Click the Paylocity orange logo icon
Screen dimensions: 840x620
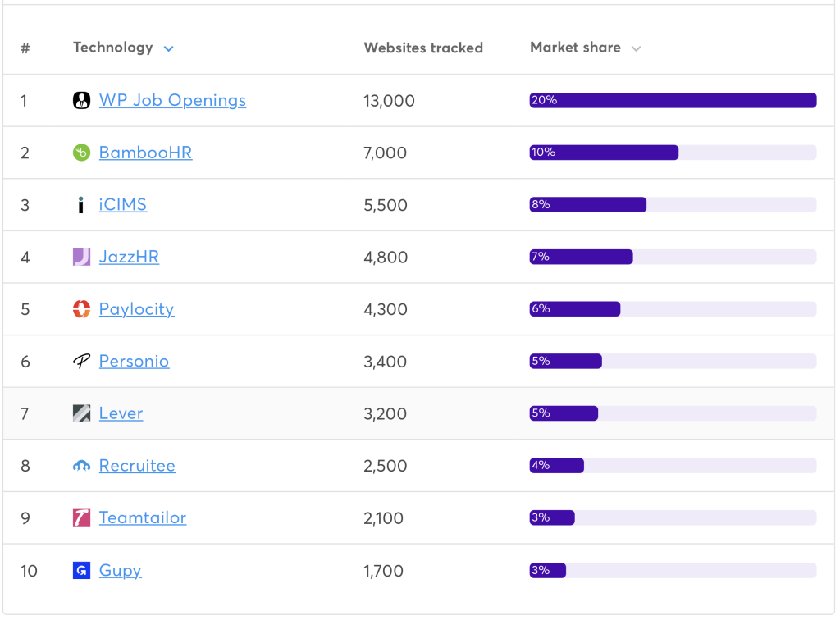(81, 309)
